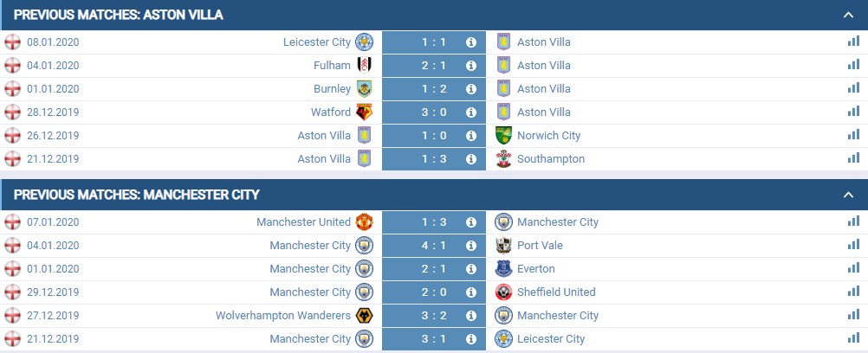Open info icon for Leicester City 1:1 match

point(471,42)
